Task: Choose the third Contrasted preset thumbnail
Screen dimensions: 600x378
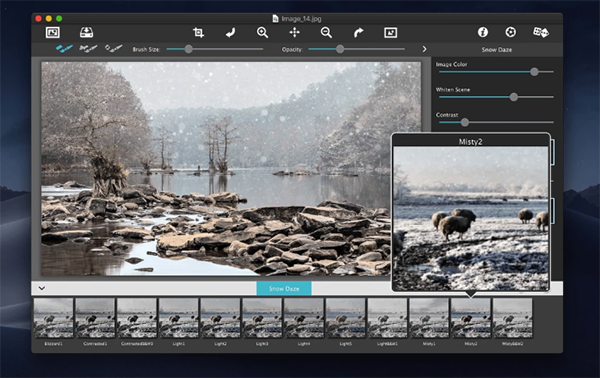Action: point(137,318)
